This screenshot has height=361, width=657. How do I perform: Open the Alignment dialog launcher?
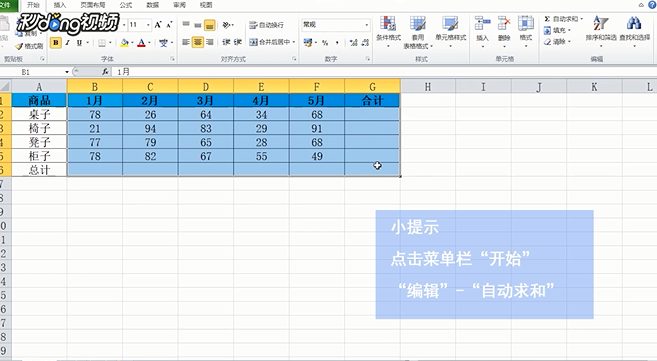[x=294, y=59]
